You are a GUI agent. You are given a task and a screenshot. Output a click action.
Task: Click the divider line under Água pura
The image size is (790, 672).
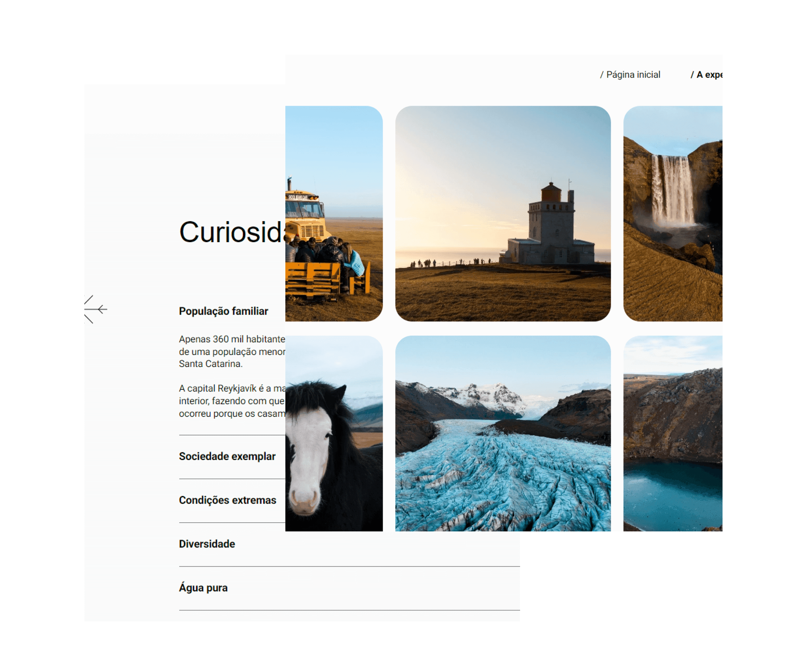point(349,610)
